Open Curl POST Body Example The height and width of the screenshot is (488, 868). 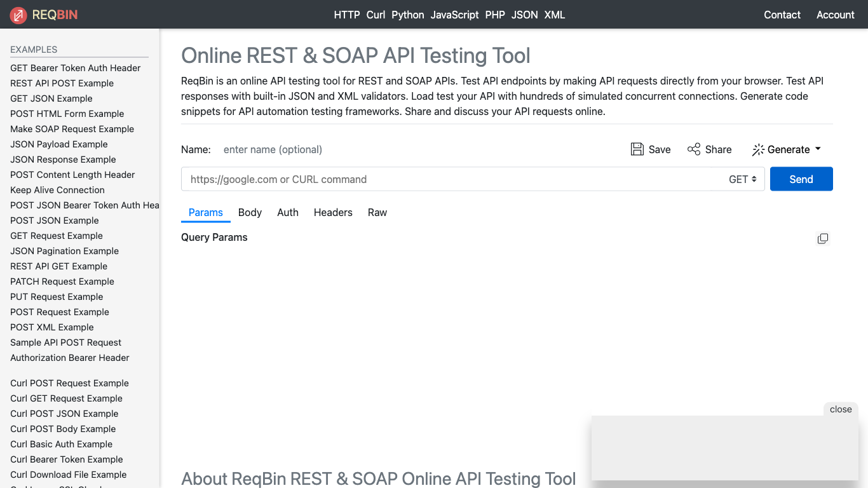[63, 429]
